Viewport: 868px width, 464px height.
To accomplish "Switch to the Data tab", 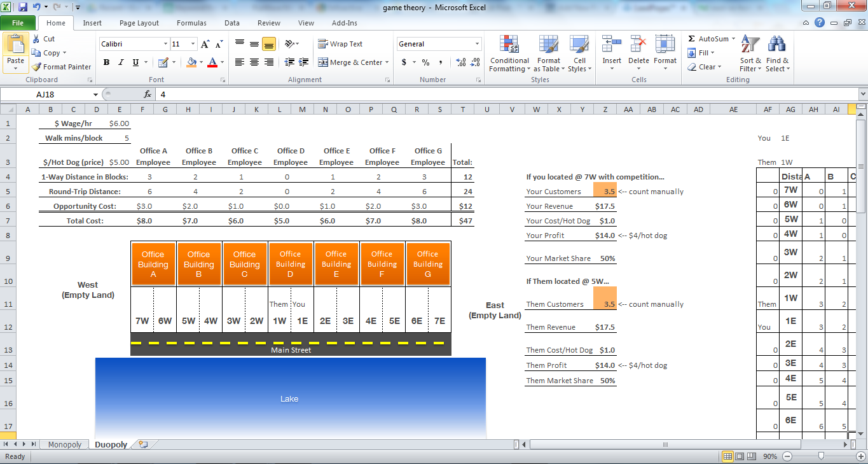I will coord(232,23).
